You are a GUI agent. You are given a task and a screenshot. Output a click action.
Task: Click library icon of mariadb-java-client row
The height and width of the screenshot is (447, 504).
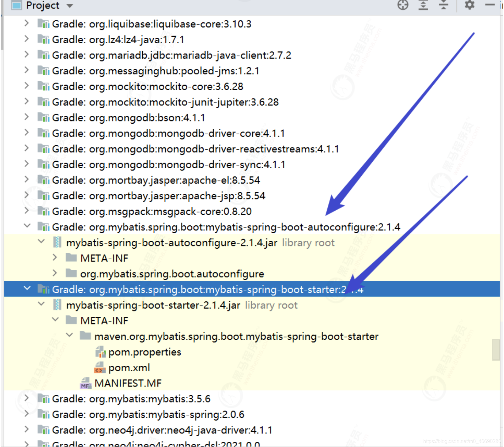43,55
